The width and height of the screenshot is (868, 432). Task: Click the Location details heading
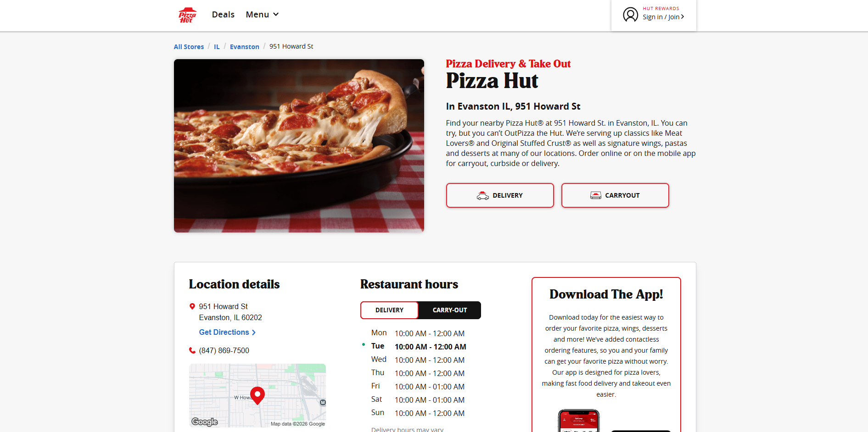pyautogui.click(x=234, y=284)
